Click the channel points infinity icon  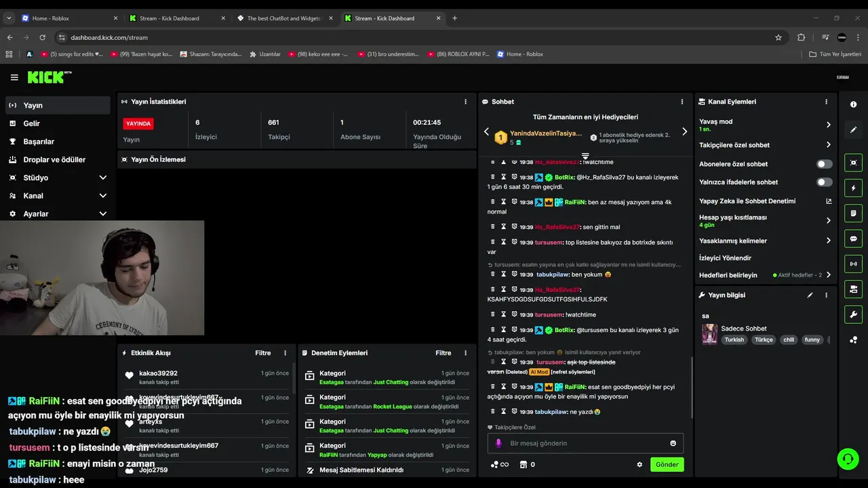click(x=500, y=464)
